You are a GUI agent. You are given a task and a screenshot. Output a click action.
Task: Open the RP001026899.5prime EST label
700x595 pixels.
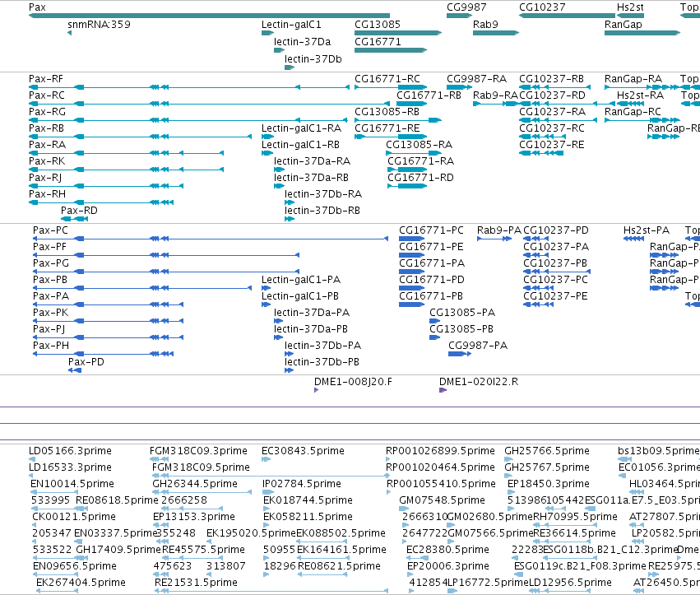[440, 451]
